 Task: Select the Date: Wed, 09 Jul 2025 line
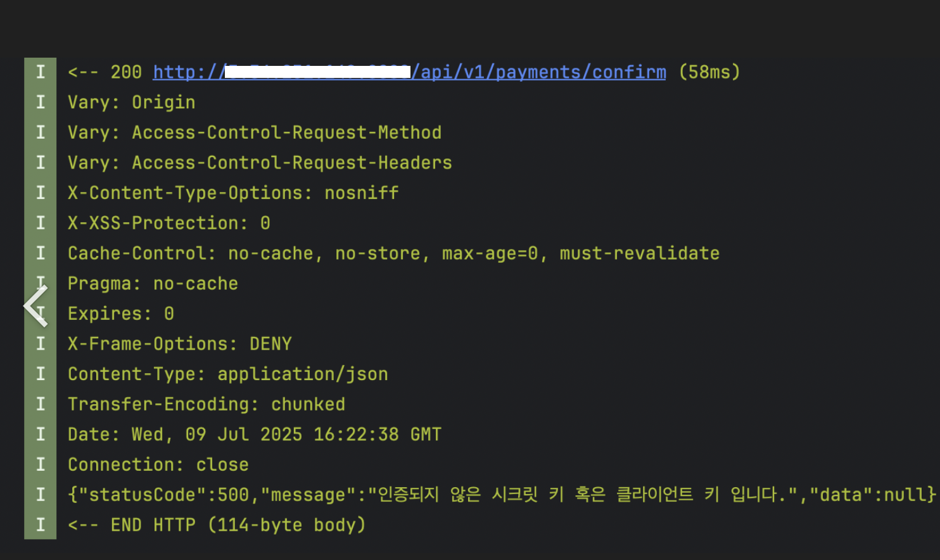tap(255, 435)
